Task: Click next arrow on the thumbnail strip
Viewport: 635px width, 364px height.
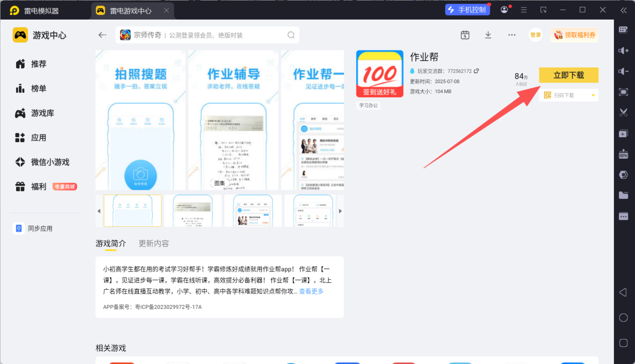Action: click(x=341, y=211)
